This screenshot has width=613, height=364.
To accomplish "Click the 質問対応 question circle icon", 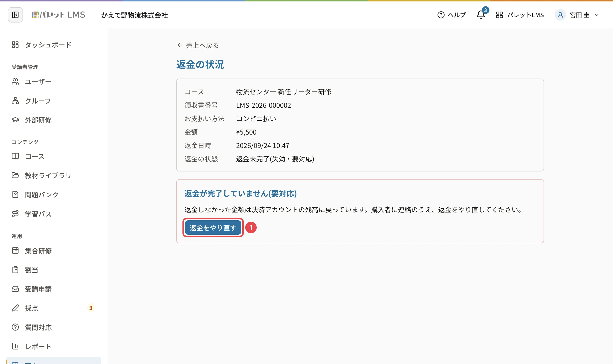I will coord(15,327).
